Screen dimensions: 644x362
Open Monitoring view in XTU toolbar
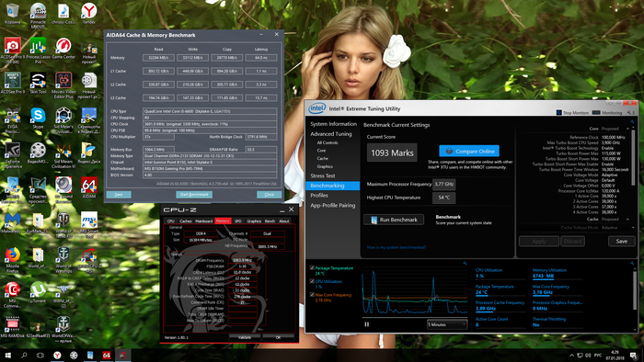(x=607, y=112)
